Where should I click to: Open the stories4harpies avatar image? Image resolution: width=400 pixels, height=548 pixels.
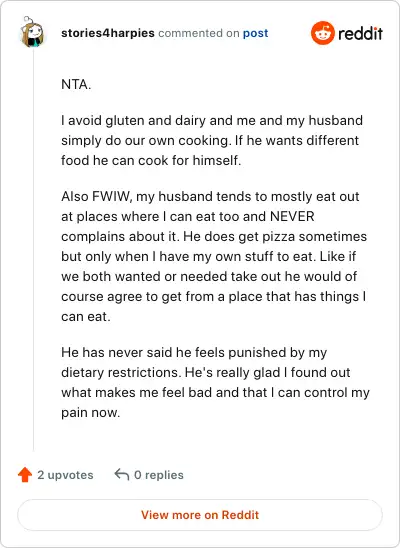pyautogui.click(x=32, y=32)
